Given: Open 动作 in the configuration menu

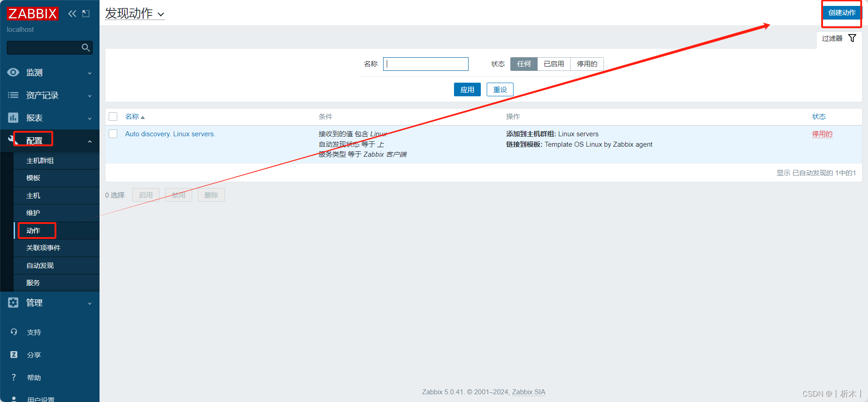Looking at the screenshot, I should (x=56, y=231).
